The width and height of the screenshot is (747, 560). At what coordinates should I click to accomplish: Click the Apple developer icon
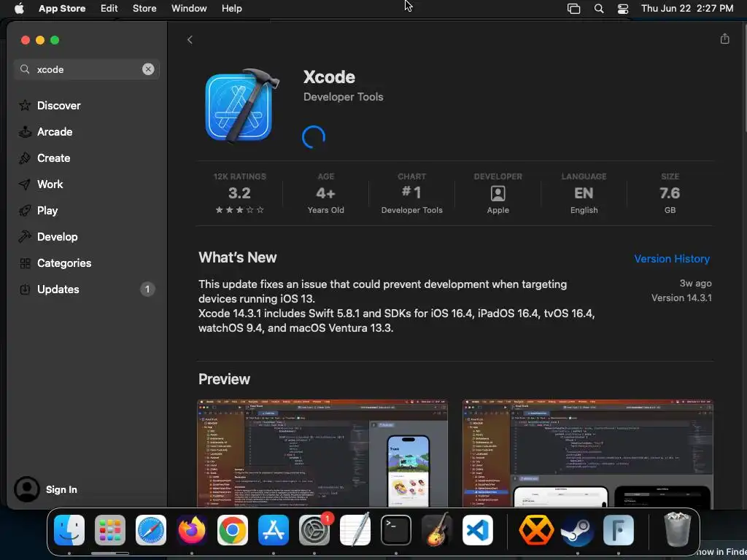tap(498, 193)
